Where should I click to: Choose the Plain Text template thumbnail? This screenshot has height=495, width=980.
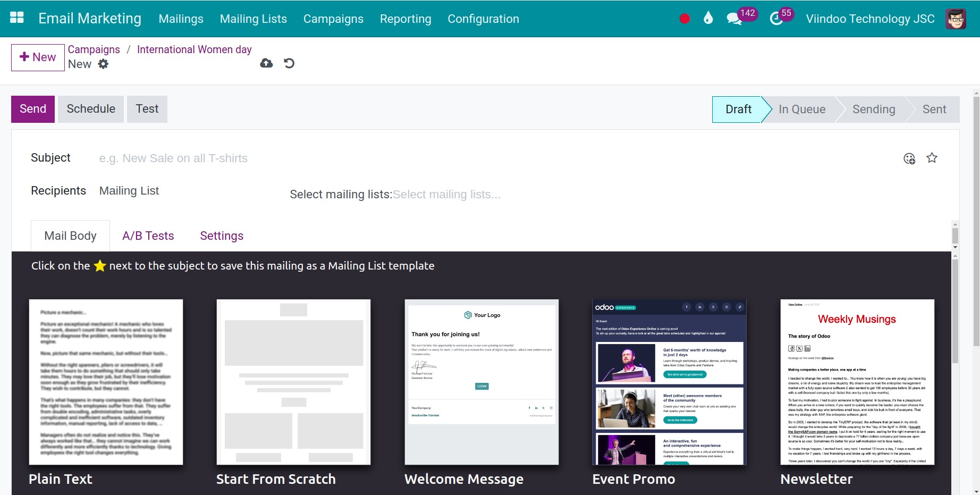[x=106, y=382]
